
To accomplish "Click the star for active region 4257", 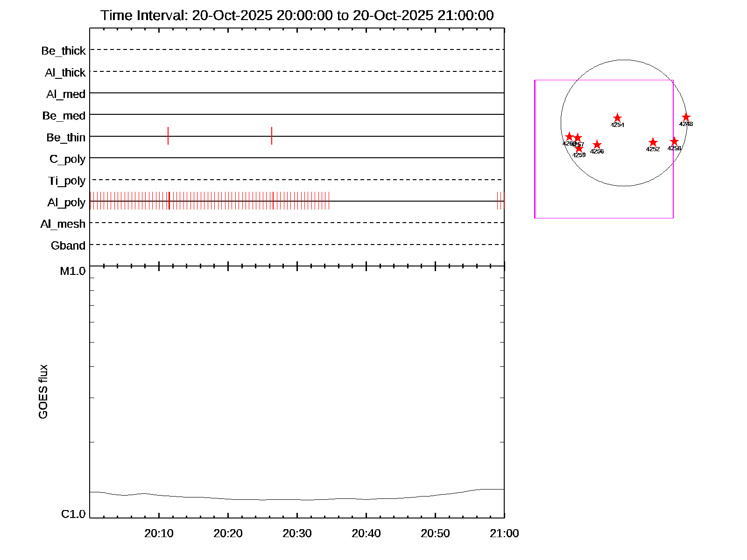I will tap(578, 138).
